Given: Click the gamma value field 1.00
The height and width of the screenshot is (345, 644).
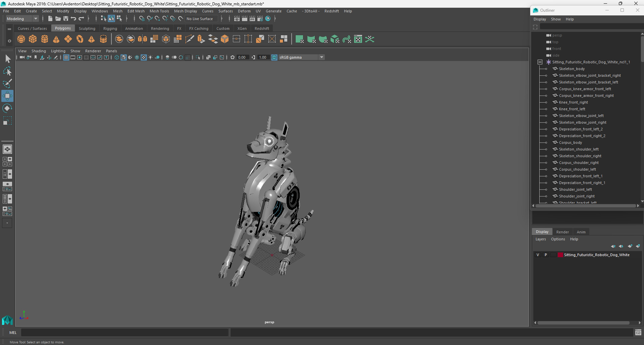Looking at the screenshot, I should (263, 57).
